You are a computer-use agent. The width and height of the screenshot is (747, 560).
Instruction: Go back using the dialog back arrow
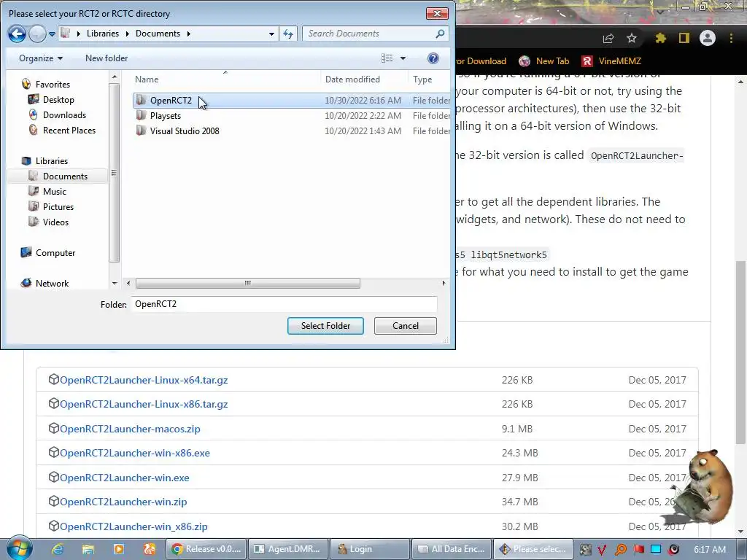pyautogui.click(x=17, y=34)
